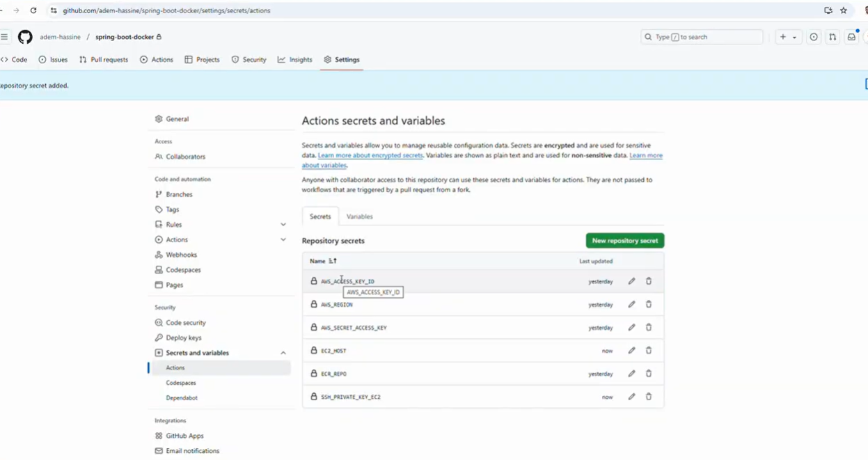Follow Learn more about encrypted secrets link
This screenshot has height=460, width=868.
pos(370,155)
